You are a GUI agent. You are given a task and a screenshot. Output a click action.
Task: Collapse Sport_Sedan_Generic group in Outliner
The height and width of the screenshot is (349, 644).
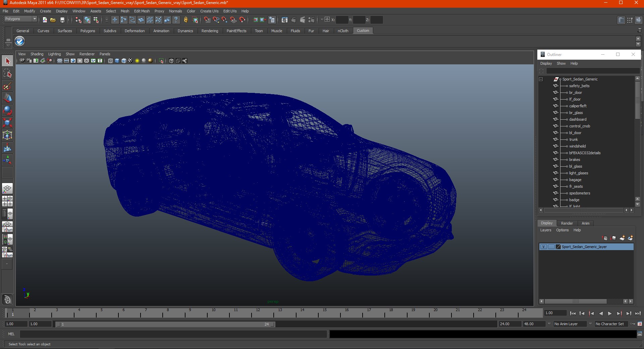point(541,79)
